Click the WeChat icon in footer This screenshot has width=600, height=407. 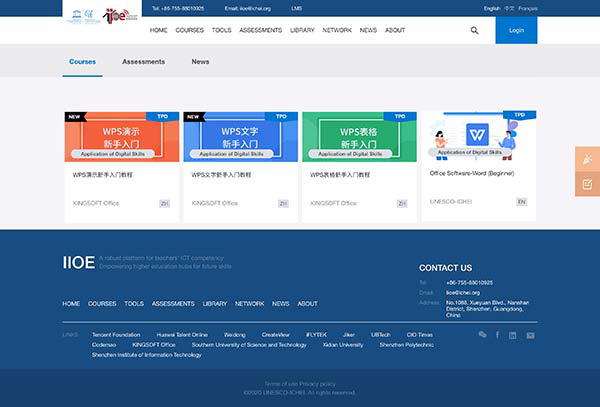click(483, 335)
